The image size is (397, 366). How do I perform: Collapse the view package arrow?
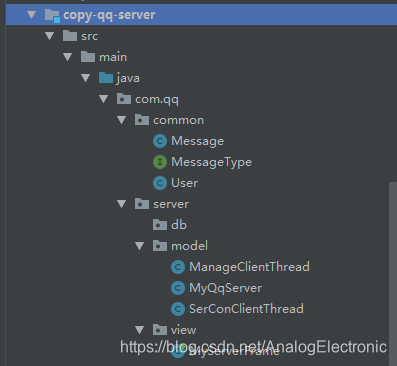(140, 330)
